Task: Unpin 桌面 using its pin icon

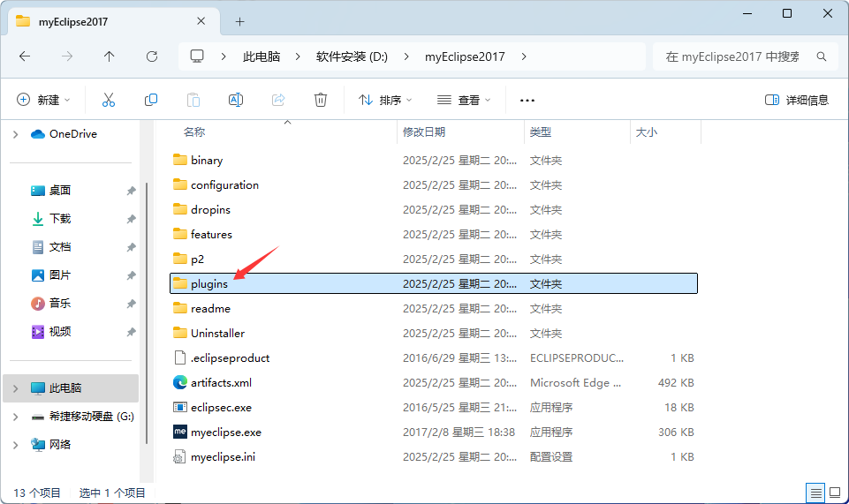Action: click(131, 191)
